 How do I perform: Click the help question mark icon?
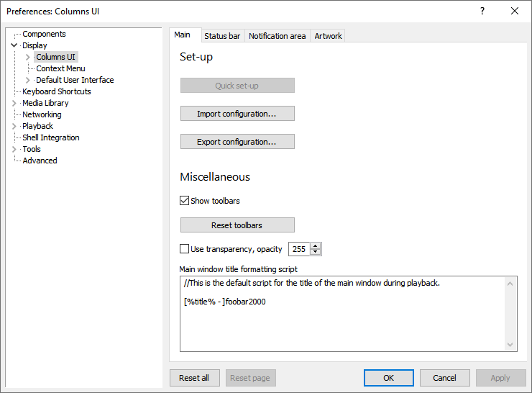click(482, 11)
